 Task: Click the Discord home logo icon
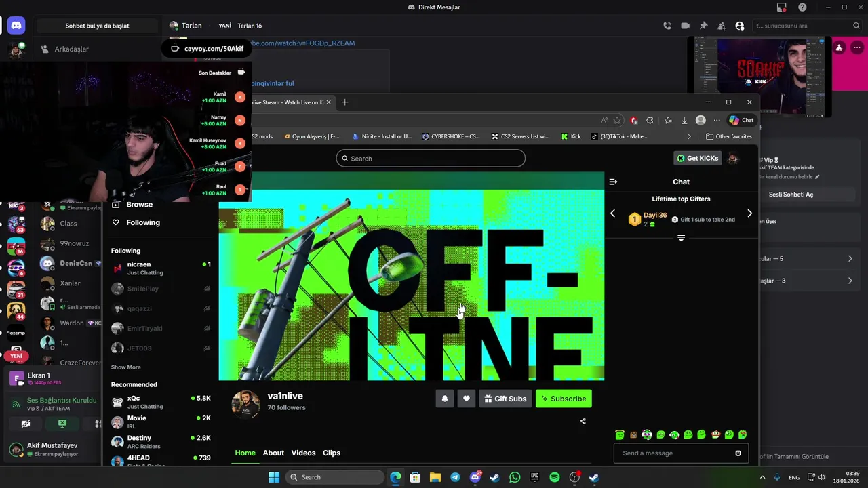tap(16, 26)
